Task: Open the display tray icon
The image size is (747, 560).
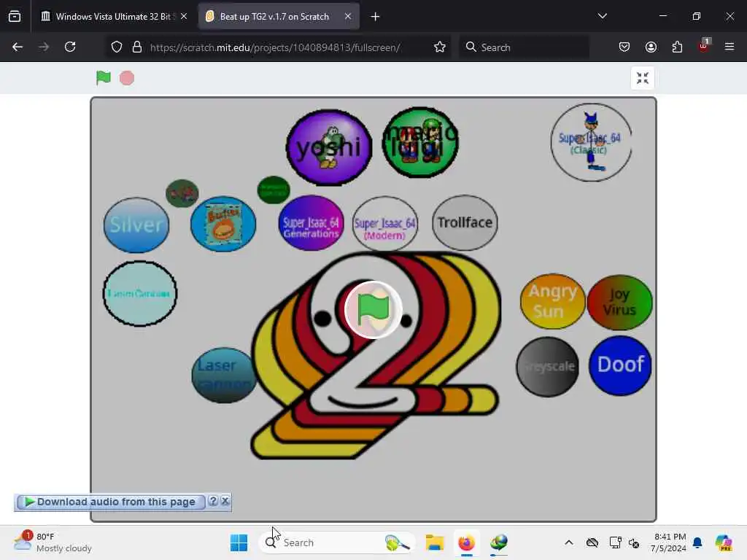Action: point(615,542)
